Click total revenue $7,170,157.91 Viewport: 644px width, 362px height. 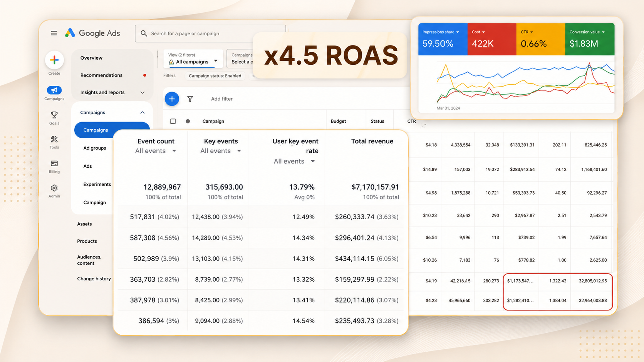click(375, 187)
